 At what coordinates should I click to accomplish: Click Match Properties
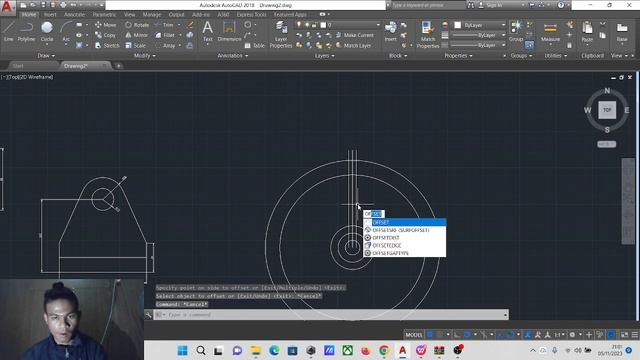pos(427,35)
